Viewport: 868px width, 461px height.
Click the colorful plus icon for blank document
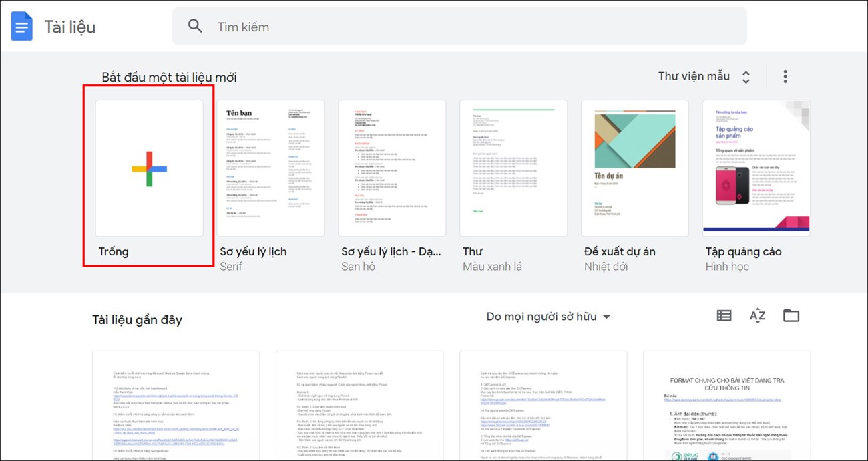click(150, 168)
